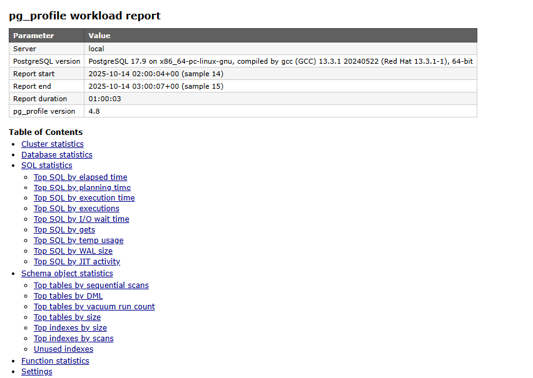Go to SQL statistics section
Image resolution: width=533 pixels, height=378 pixels.
tap(47, 166)
